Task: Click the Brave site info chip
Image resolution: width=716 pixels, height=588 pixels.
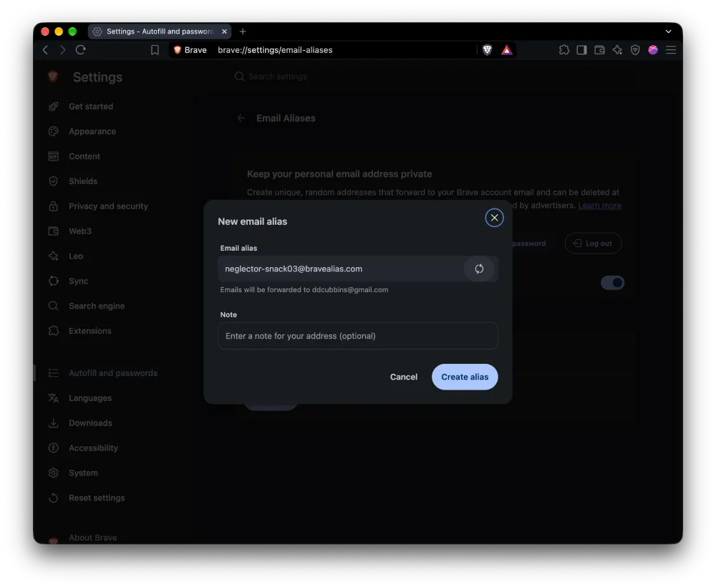Action: (190, 50)
